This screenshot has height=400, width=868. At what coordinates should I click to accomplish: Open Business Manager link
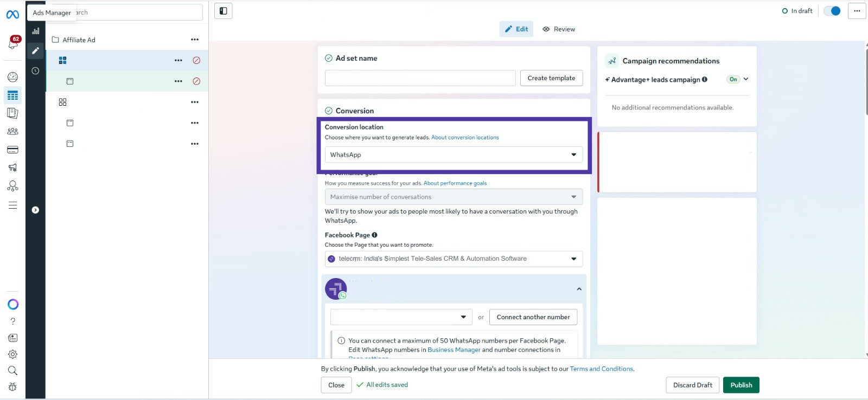click(x=454, y=350)
